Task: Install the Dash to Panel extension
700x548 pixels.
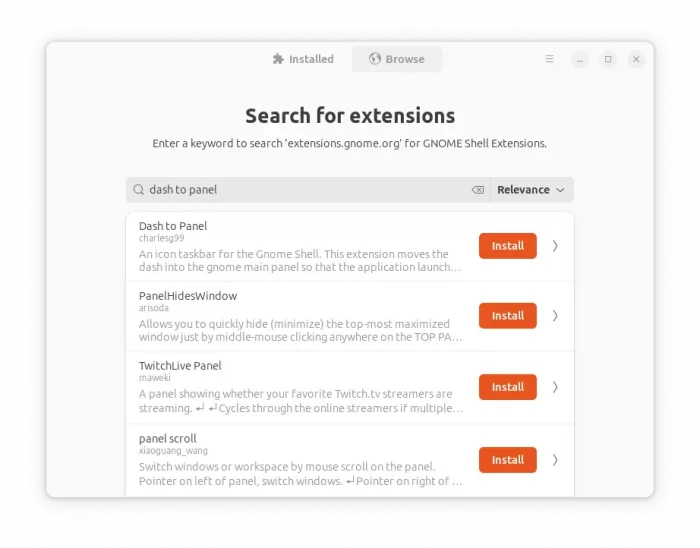Action: 507,246
